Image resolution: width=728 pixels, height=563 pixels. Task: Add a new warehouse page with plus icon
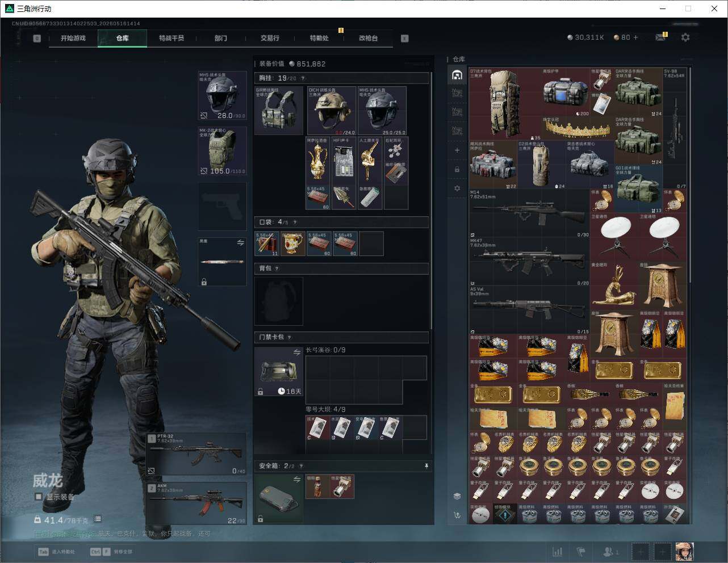[457, 150]
